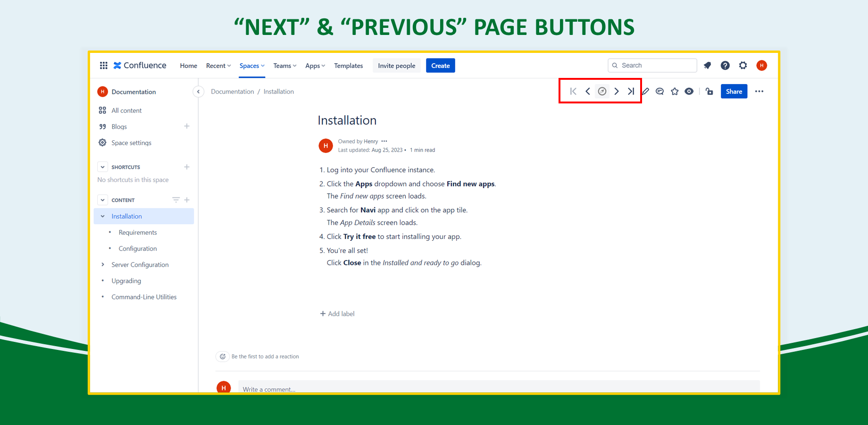Edit the page with pencil icon

(646, 91)
